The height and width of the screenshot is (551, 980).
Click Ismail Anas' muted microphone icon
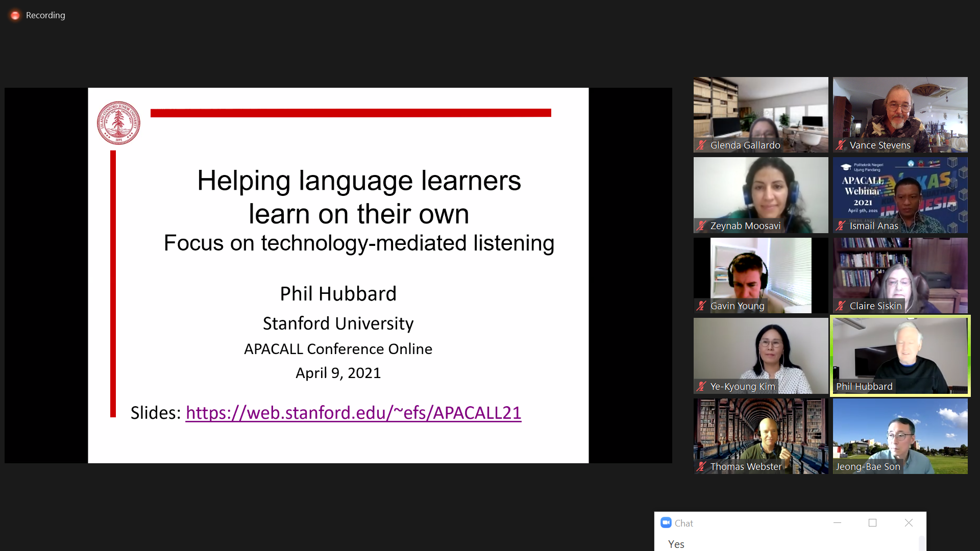point(841,226)
